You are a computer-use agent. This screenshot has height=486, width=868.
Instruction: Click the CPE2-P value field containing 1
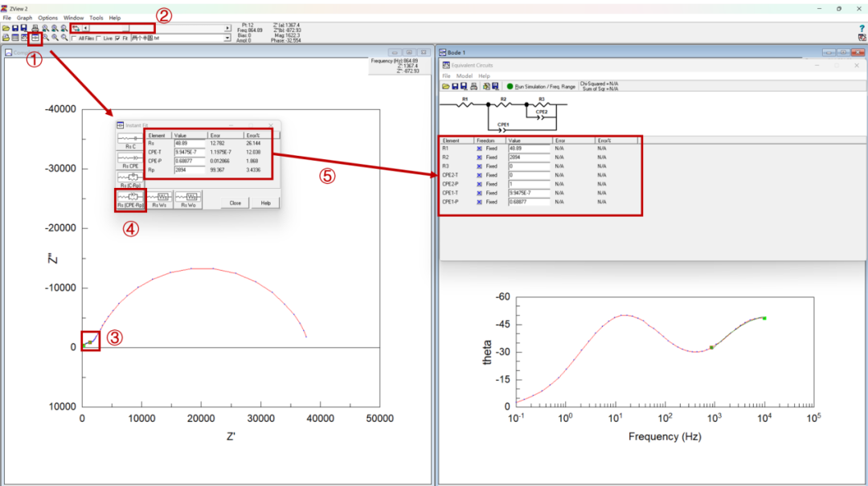click(529, 184)
